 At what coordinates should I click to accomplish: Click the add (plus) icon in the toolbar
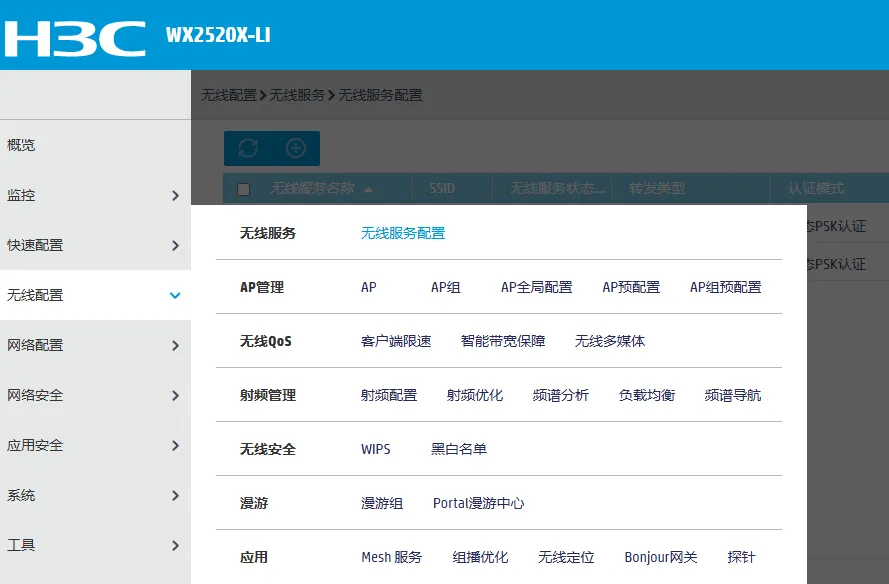click(295, 149)
